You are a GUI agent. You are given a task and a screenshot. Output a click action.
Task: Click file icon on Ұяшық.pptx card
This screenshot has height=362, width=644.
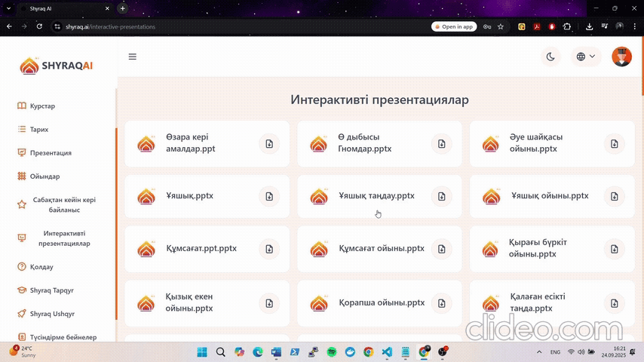coord(269,196)
